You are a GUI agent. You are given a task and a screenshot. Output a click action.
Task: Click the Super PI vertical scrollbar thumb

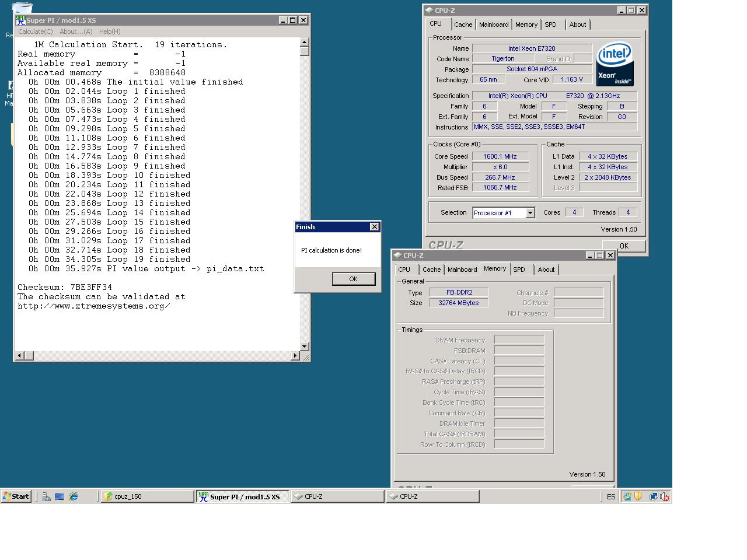[305, 51]
